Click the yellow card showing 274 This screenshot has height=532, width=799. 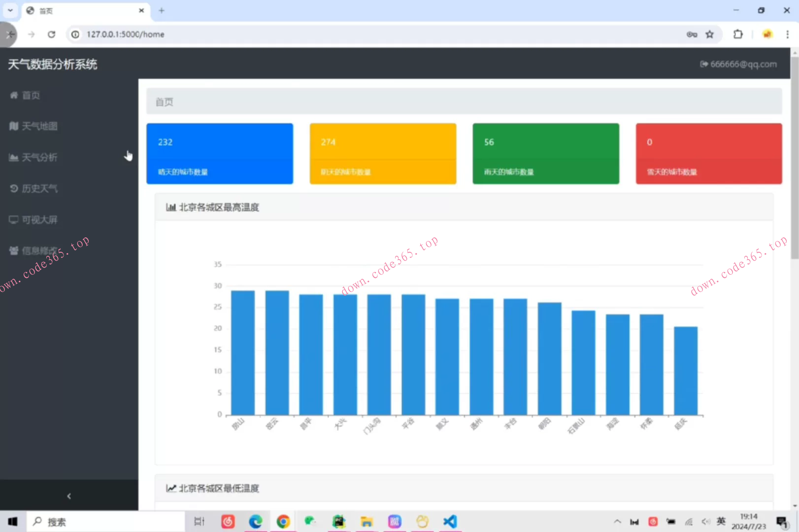(x=383, y=154)
